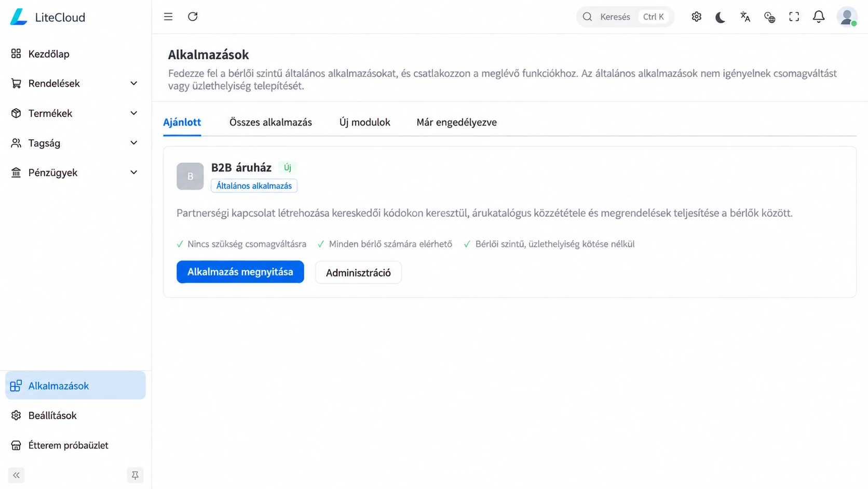The image size is (868, 489).
Task: Click the Étterem próbaüzlet store icon
Action: click(x=16, y=445)
